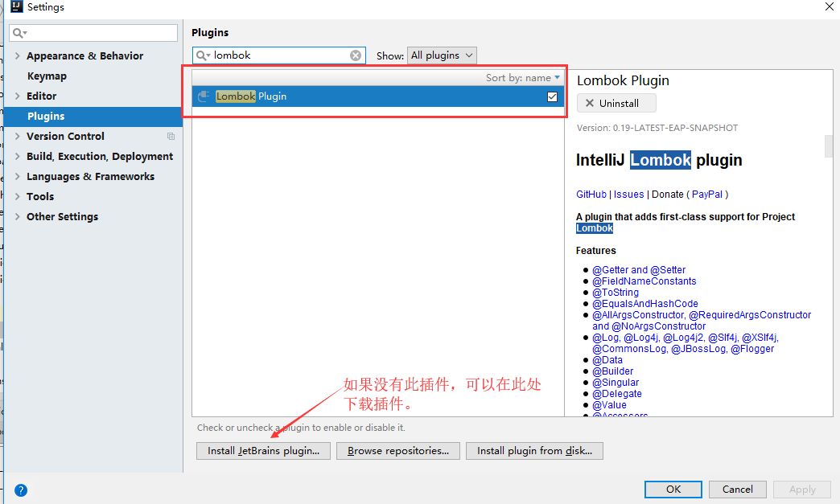Click Browse repositories button
Screen dimensions: 840x504
[398, 451]
